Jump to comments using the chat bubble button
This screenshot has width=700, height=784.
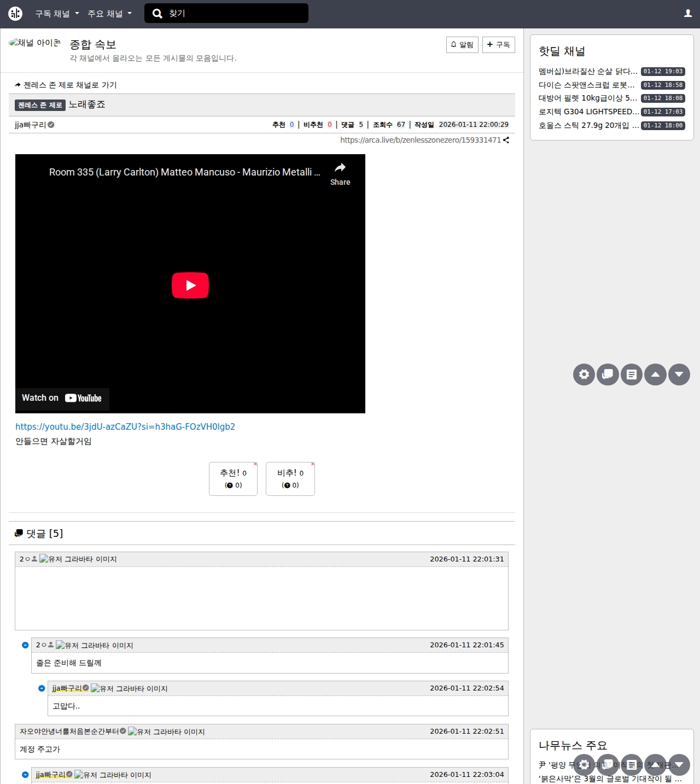click(x=608, y=375)
